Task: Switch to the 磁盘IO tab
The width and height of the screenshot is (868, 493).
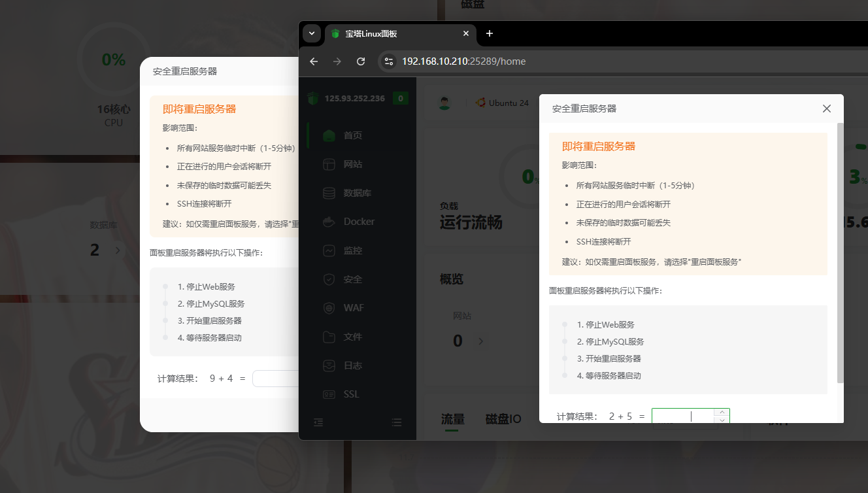Action: coord(503,419)
